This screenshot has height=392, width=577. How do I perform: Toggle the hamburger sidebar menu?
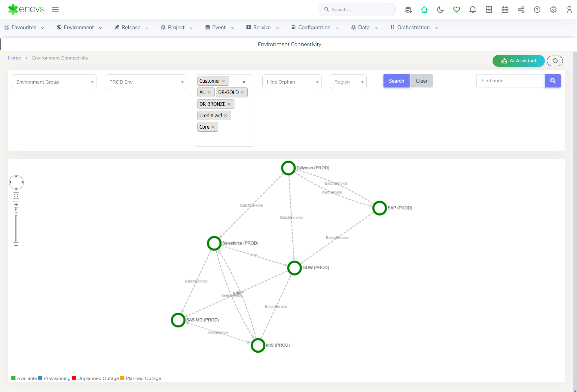55,10
